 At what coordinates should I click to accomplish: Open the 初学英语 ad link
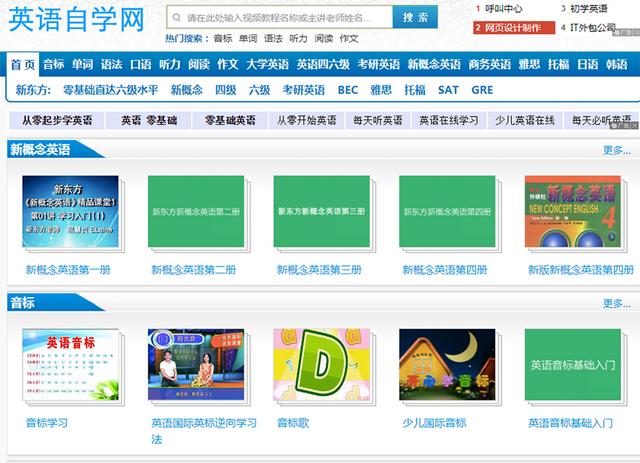pos(589,9)
